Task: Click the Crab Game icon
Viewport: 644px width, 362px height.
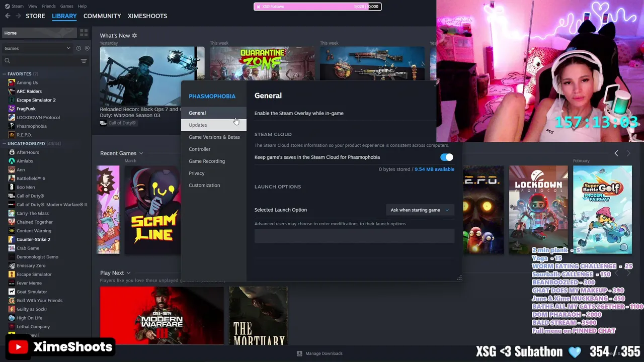Action: pos(12,248)
